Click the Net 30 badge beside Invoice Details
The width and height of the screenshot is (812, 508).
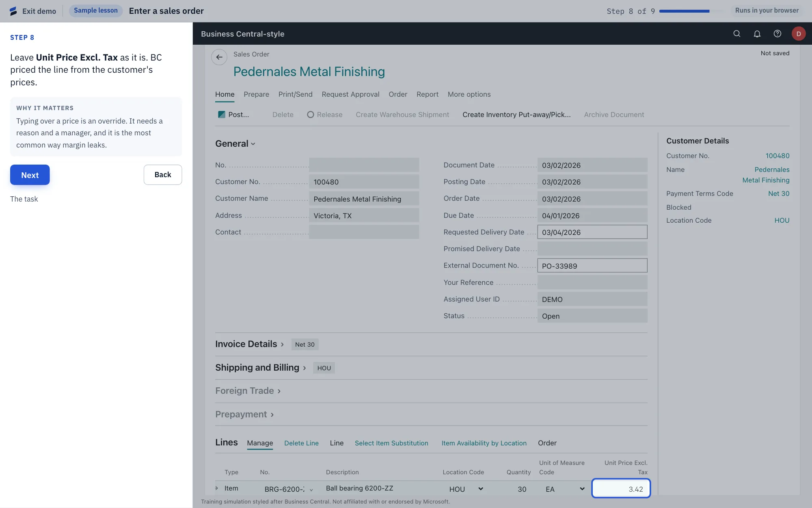point(305,344)
